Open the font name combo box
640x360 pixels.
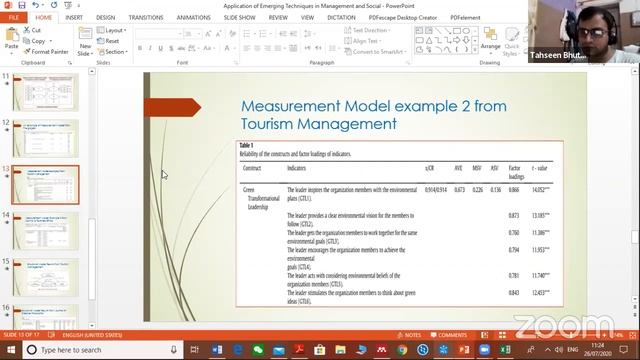[158, 33]
